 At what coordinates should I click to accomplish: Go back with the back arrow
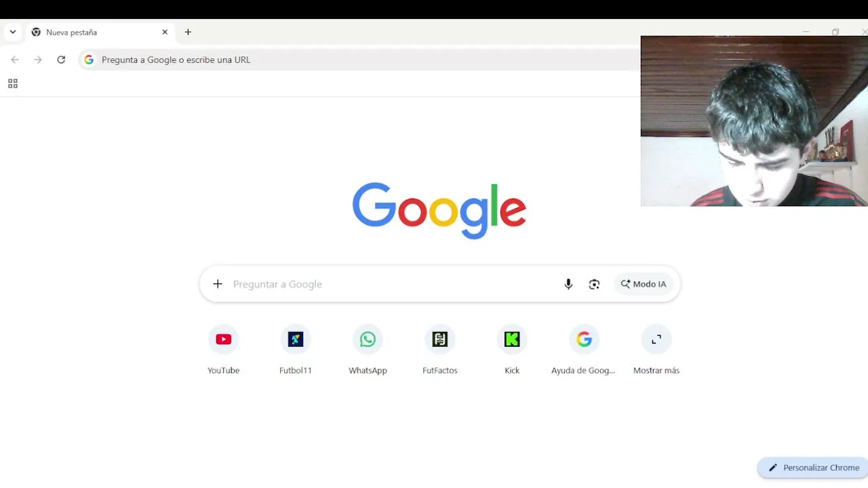(x=15, y=60)
